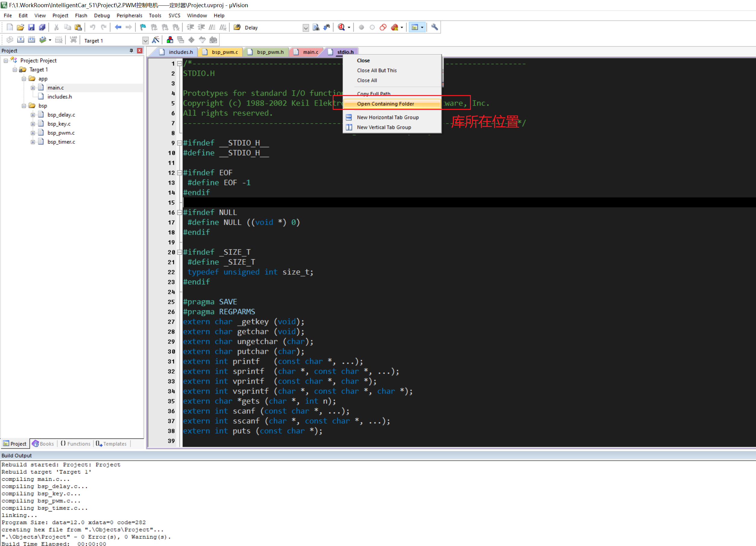Screen dimensions: 756x546
Task: Open the Peripherals menu
Action: pos(129,15)
